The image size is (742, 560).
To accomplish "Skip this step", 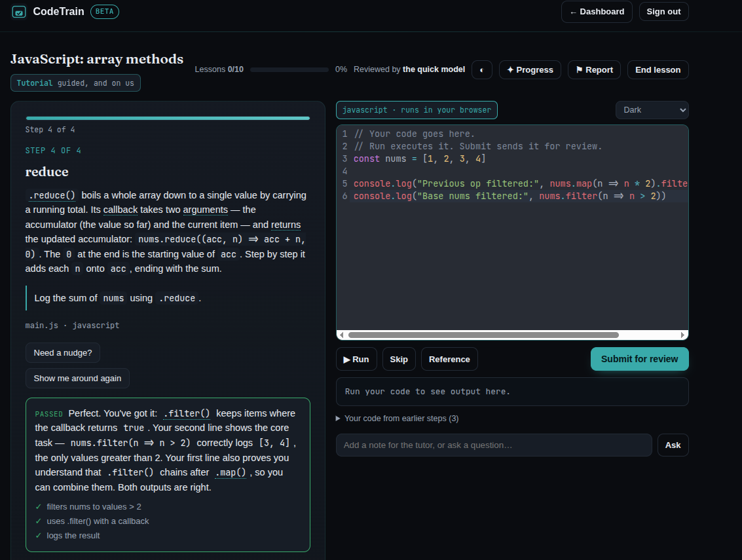I will [x=399, y=360].
